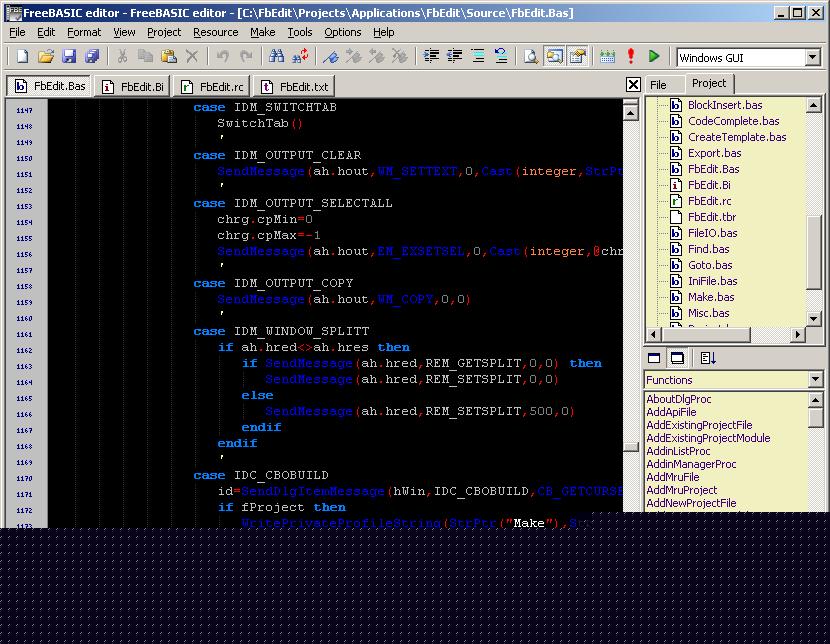
Task: Open the Make menu
Action: (x=263, y=32)
